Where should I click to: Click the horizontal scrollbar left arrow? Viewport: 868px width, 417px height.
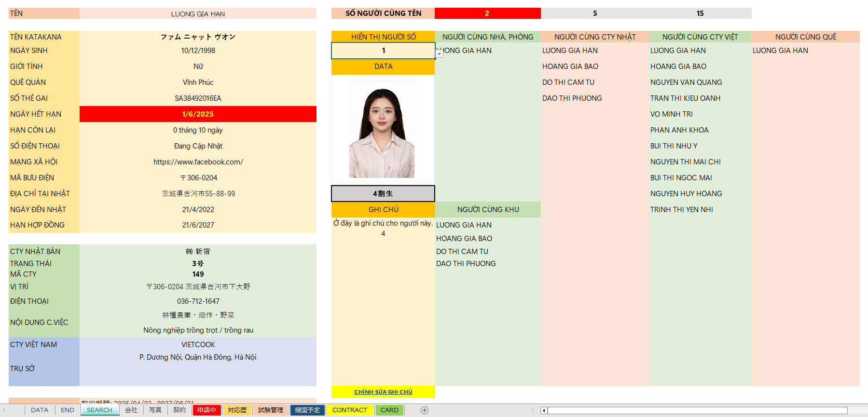click(544, 411)
